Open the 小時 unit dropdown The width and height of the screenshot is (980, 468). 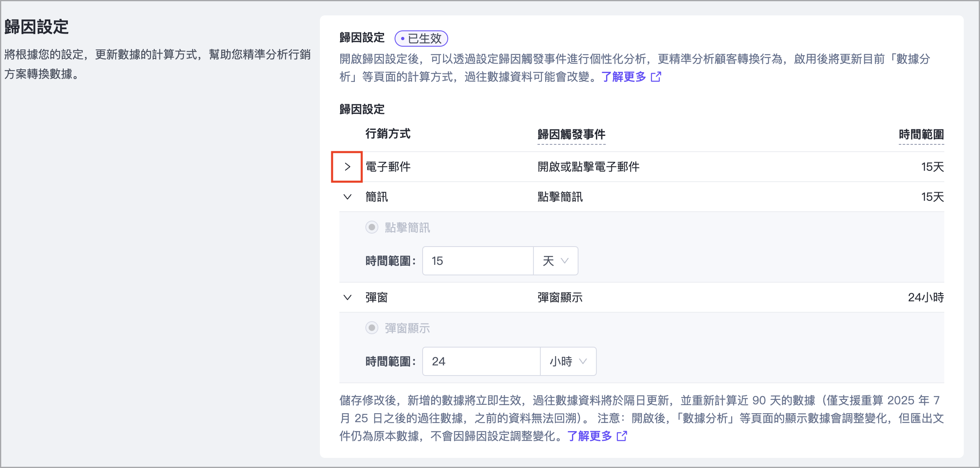(x=568, y=361)
